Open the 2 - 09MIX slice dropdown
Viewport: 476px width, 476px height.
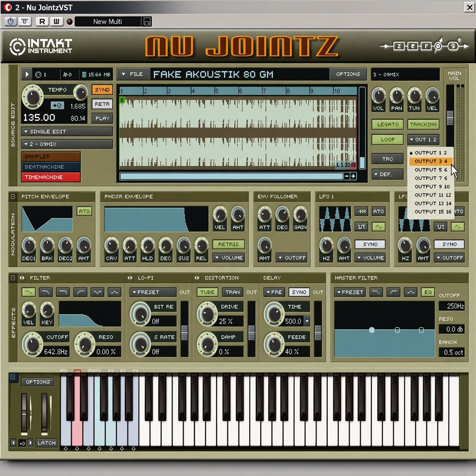pyautogui.click(x=67, y=144)
